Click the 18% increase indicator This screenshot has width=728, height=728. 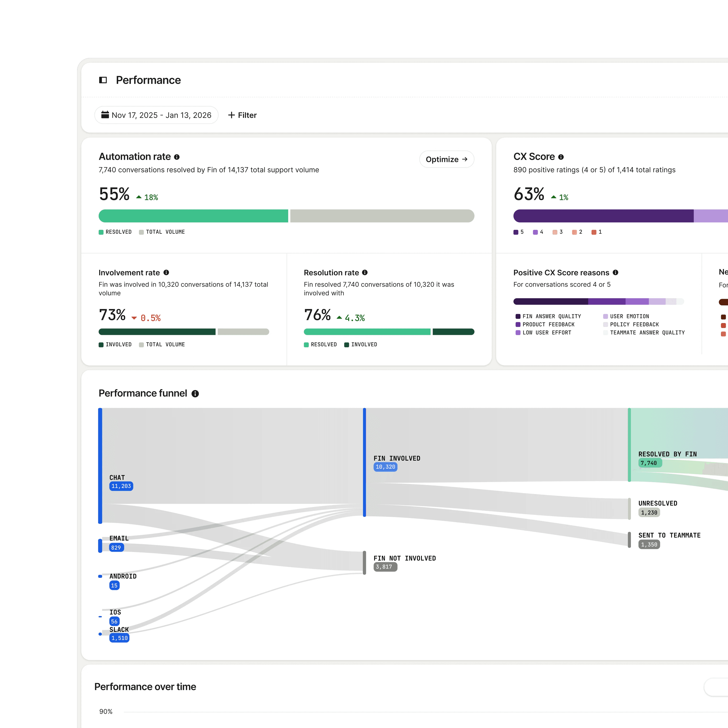(147, 198)
